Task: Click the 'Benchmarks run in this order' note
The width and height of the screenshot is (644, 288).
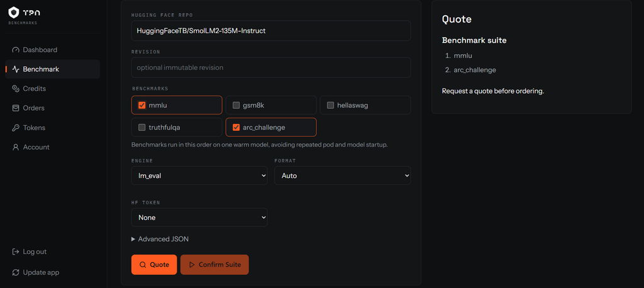Action: [x=260, y=145]
